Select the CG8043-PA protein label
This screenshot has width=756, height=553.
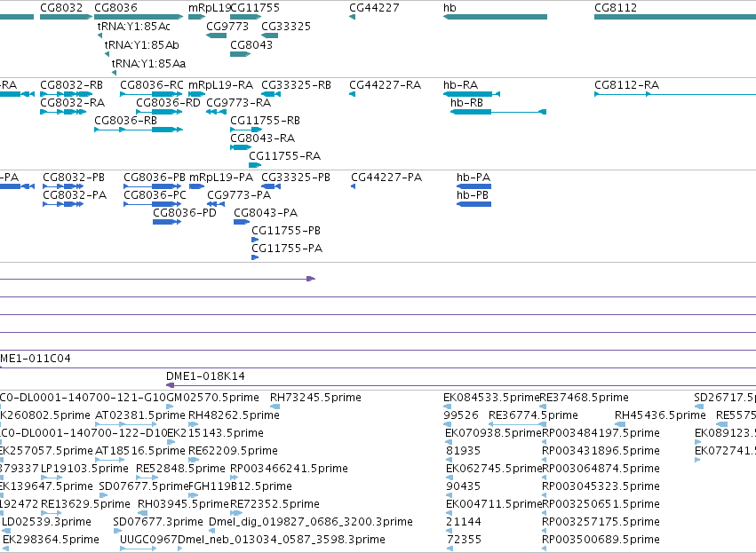pos(266,213)
